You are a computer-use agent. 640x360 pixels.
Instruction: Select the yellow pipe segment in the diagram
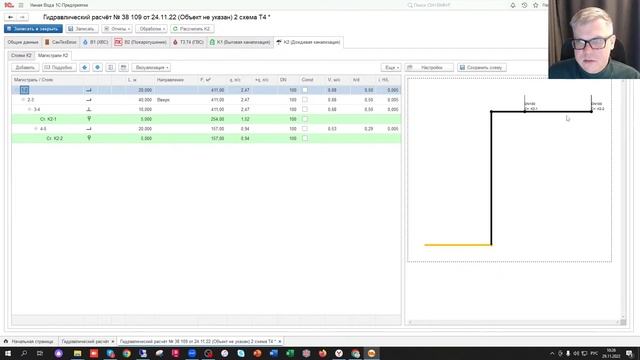point(458,245)
